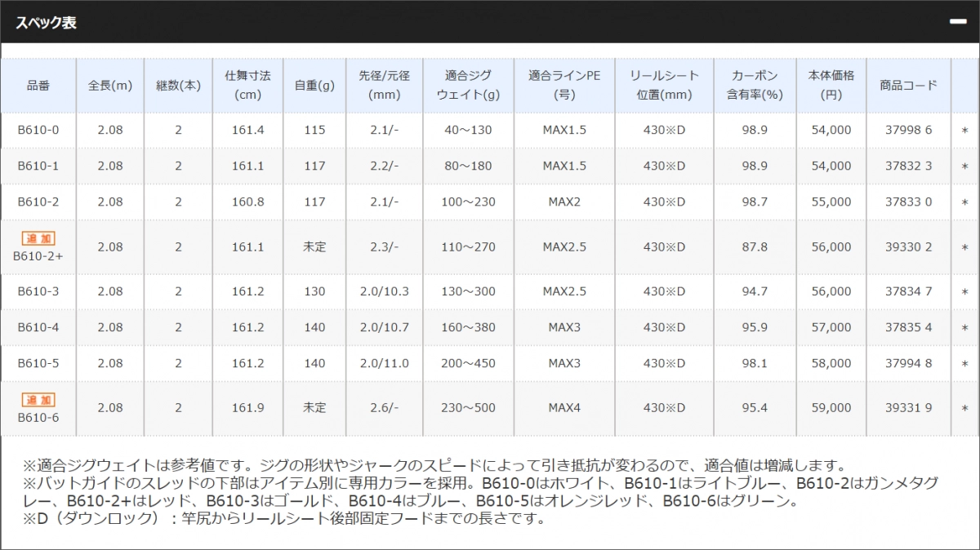Click product code 37994 8
Screen dimensions: 980x550
coord(909,363)
